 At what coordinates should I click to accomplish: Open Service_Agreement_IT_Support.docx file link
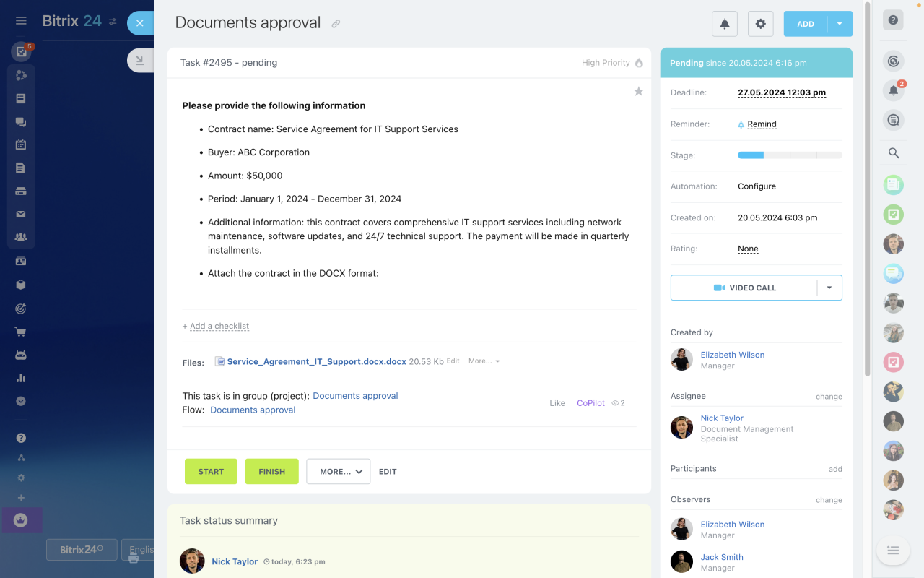[x=316, y=361]
